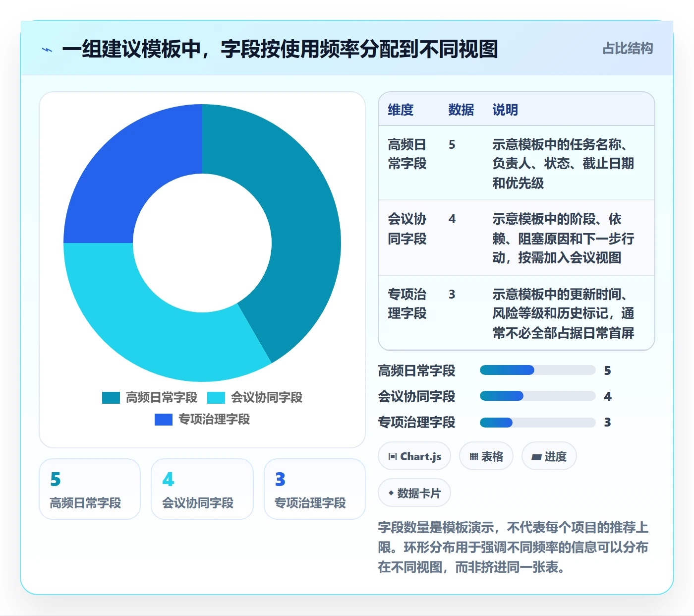Click the 高频日常字段 progress bar
Image resolution: width=694 pixels, height=616 pixels.
tap(537, 370)
